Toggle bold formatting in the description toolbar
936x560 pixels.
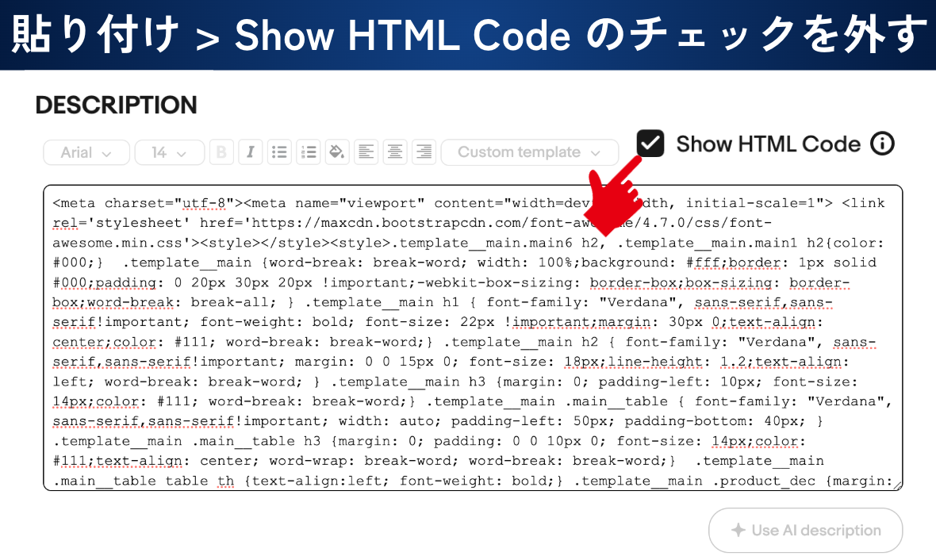click(x=222, y=152)
